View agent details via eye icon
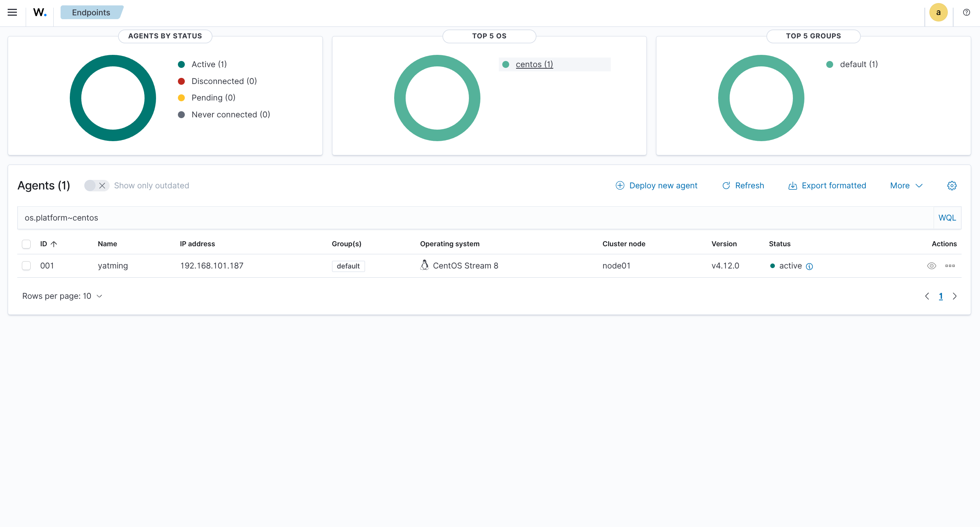Image resolution: width=980 pixels, height=527 pixels. [931, 266]
